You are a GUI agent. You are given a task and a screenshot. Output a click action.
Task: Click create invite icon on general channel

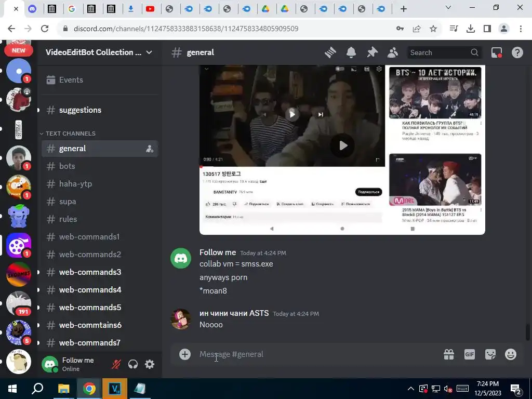(x=149, y=149)
